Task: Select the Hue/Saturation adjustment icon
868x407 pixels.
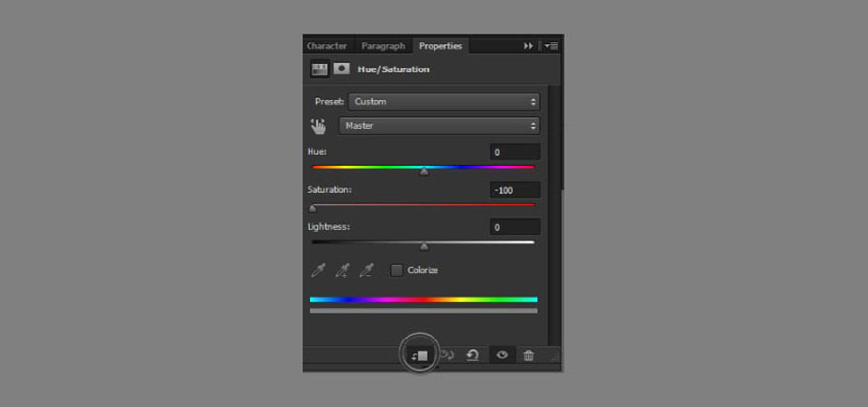Action: coord(319,69)
